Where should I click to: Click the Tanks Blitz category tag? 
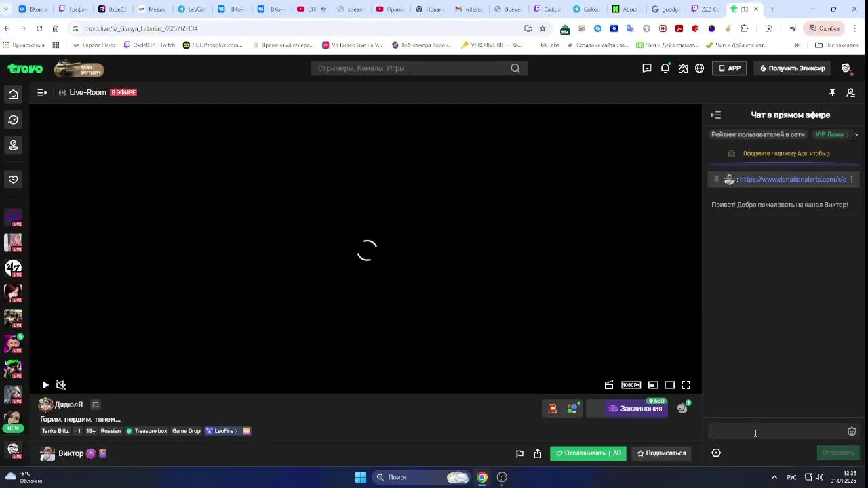[56, 431]
